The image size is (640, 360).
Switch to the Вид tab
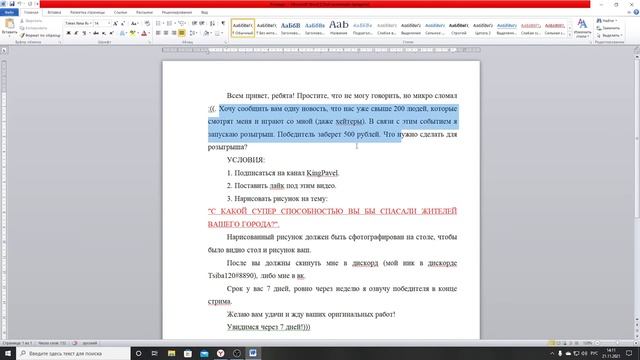tap(204, 13)
